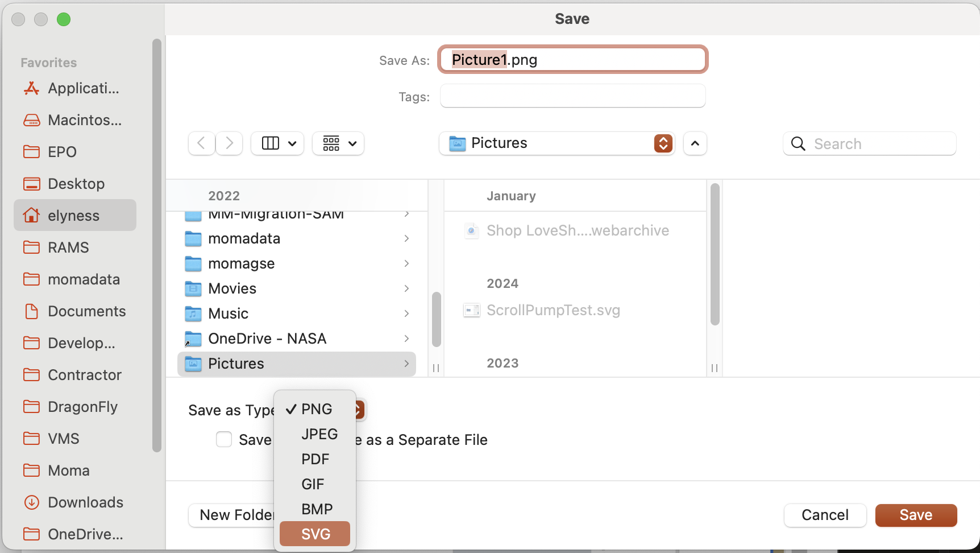Click Cancel to dismiss the dialog
The height and width of the screenshot is (553, 980).
point(824,515)
